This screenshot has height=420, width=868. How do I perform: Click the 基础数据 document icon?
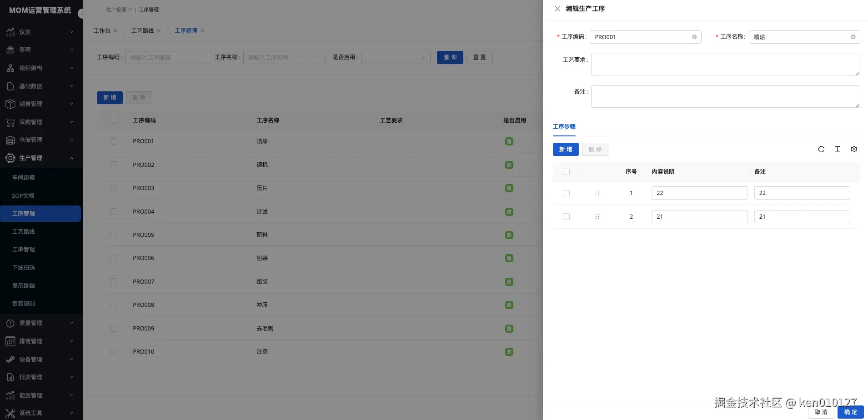pos(10,86)
